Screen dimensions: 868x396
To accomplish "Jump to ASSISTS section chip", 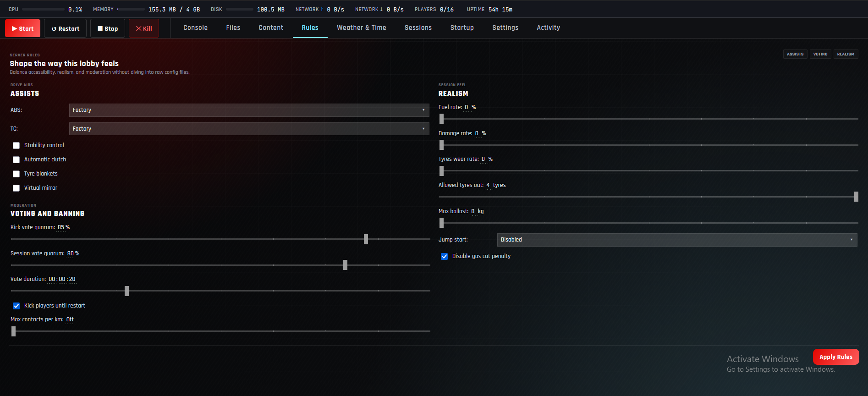I will 795,54.
